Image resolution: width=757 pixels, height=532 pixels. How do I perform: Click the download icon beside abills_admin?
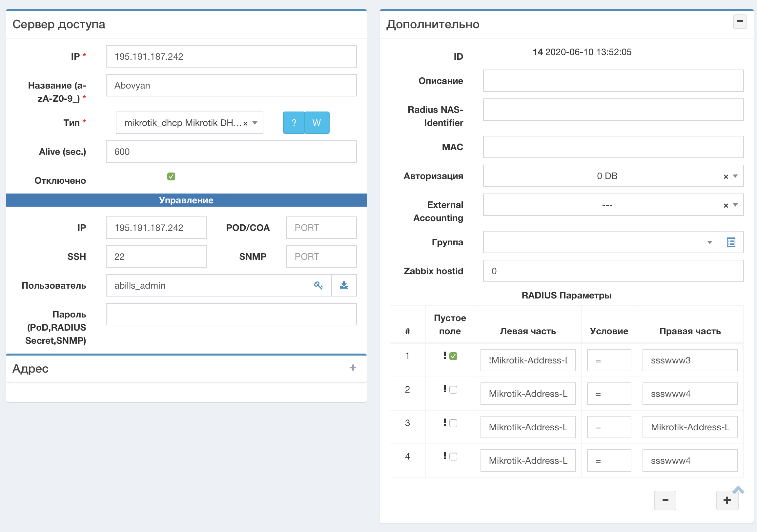[344, 285]
